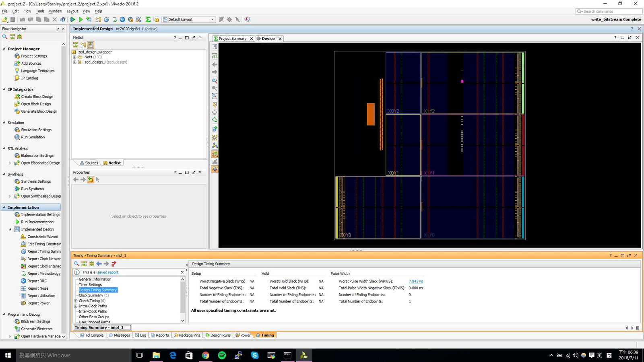The height and width of the screenshot is (362, 644).
Task: Click the Run Synthesis toolbar icon
Action: tap(72, 19)
